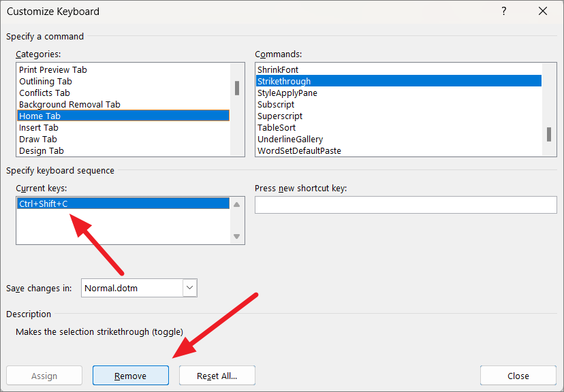The height and width of the screenshot is (392, 564).
Task: Select the Subscript command
Action: 276,104
